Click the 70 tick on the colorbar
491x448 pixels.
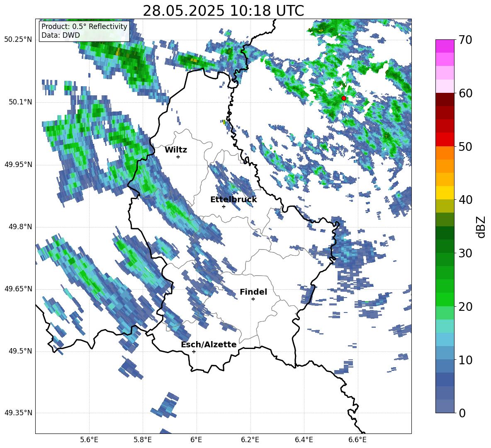(x=465, y=40)
